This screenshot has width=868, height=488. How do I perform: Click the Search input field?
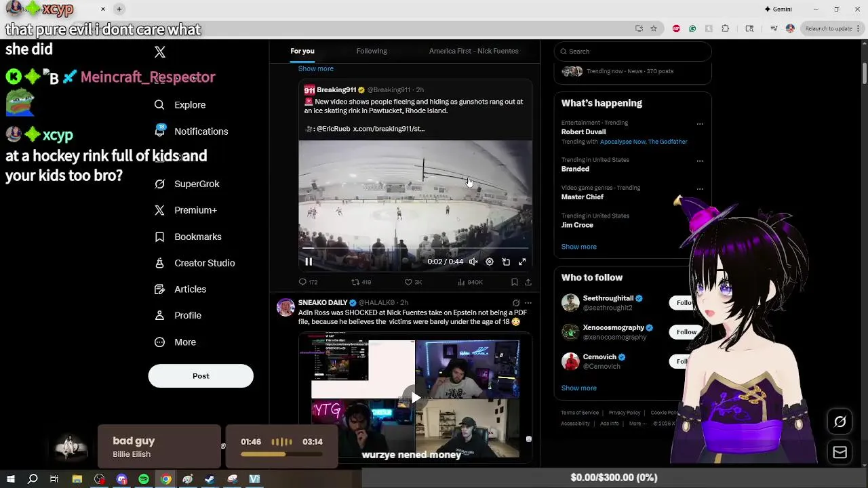pos(633,52)
